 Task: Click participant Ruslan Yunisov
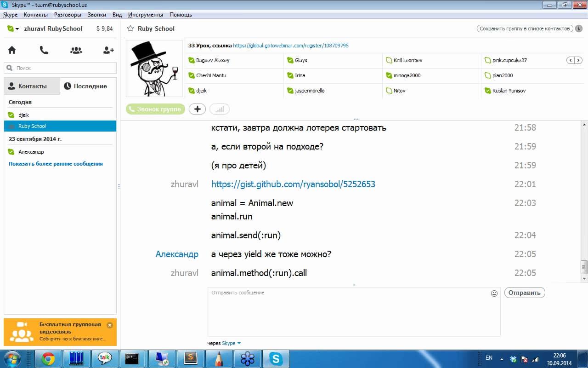509,91
